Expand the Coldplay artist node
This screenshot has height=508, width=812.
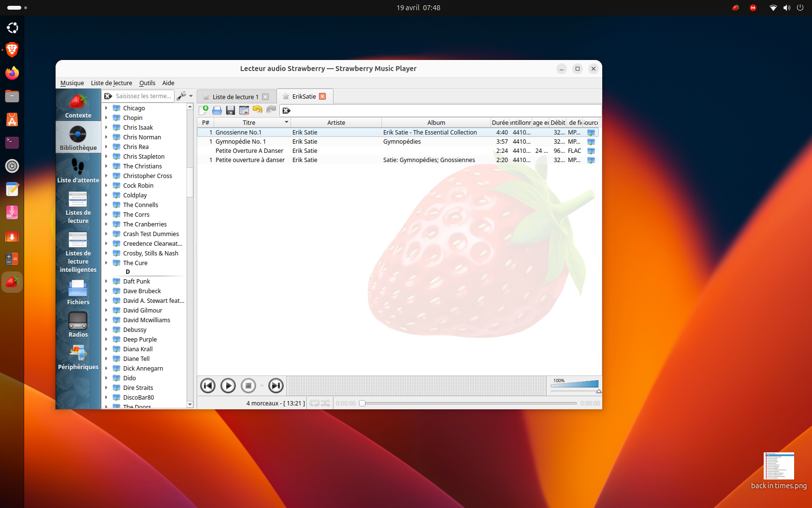[106, 195]
